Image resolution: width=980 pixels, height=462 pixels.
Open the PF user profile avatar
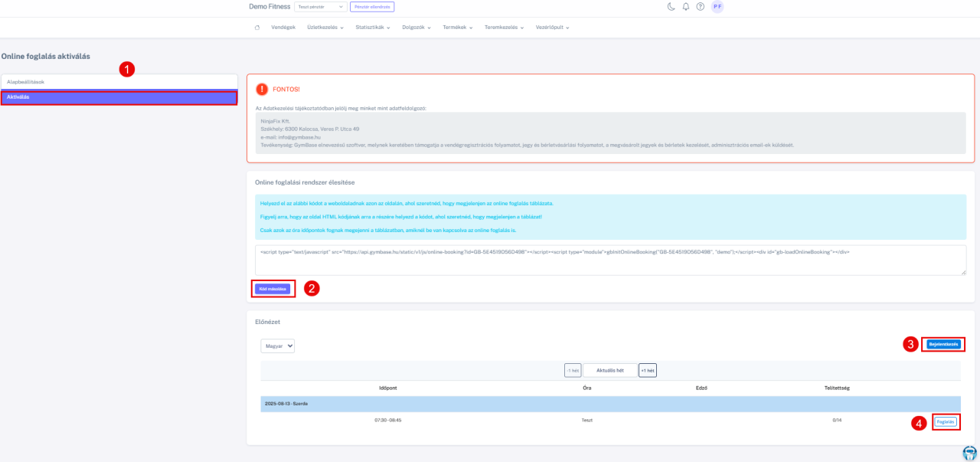(717, 7)
